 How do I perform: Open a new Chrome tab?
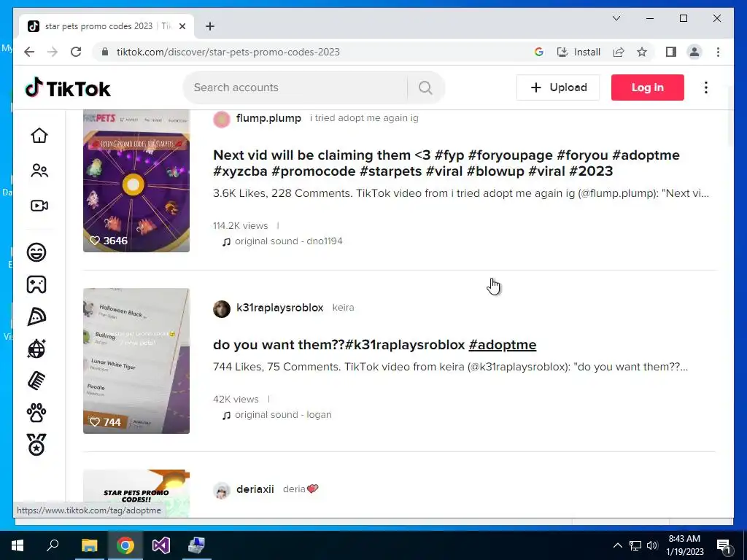pos(209,26)
